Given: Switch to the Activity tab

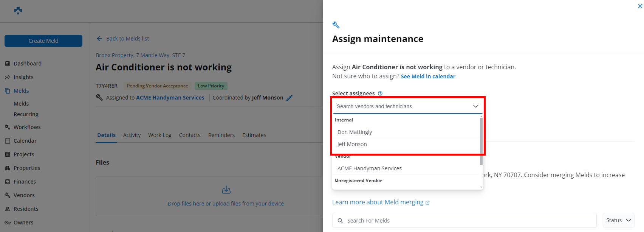Looking at the screenshot, I should (x=132, y=135).
